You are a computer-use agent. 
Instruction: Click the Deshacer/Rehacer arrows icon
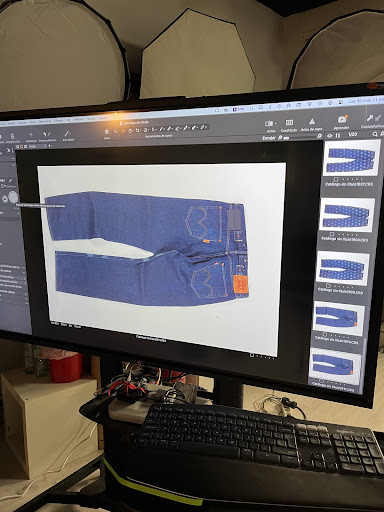point(47,134)
